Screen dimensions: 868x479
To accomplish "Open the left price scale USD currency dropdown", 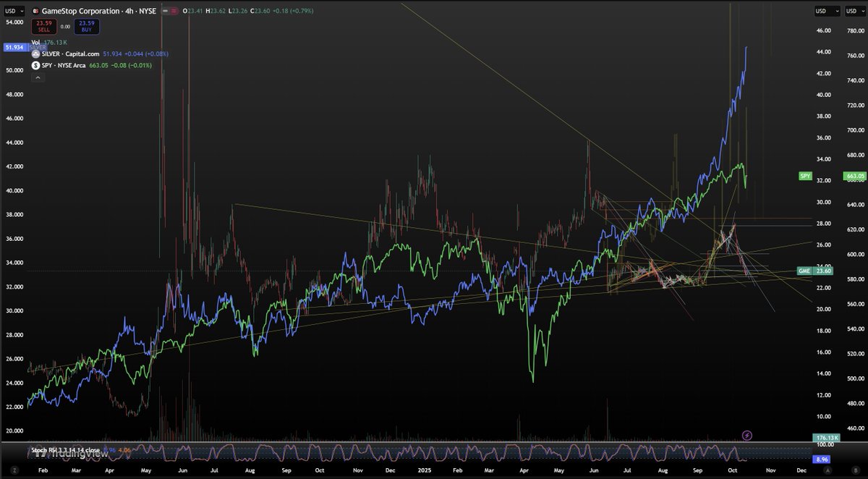I will (x=13, y=11).
